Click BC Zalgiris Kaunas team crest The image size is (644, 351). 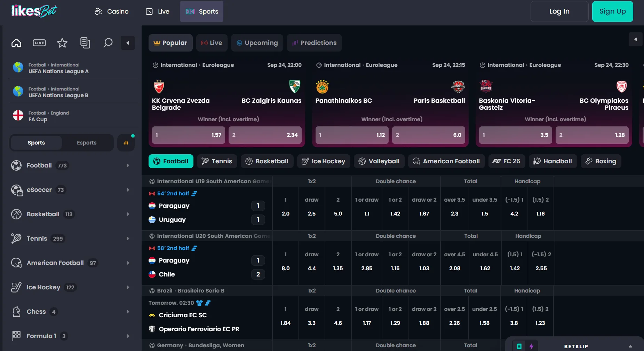(295, 87)
